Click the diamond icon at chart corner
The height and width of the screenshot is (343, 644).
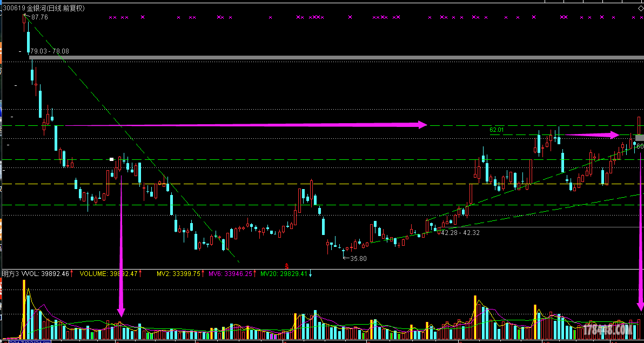pyautogui.click(x=641, y=8)
